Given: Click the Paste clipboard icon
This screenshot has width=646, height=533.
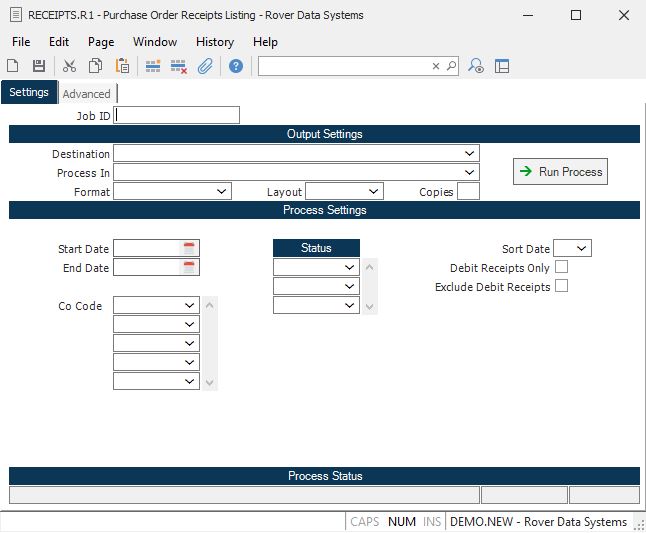Looking at the screenshot, I should (x=122, y=66).
